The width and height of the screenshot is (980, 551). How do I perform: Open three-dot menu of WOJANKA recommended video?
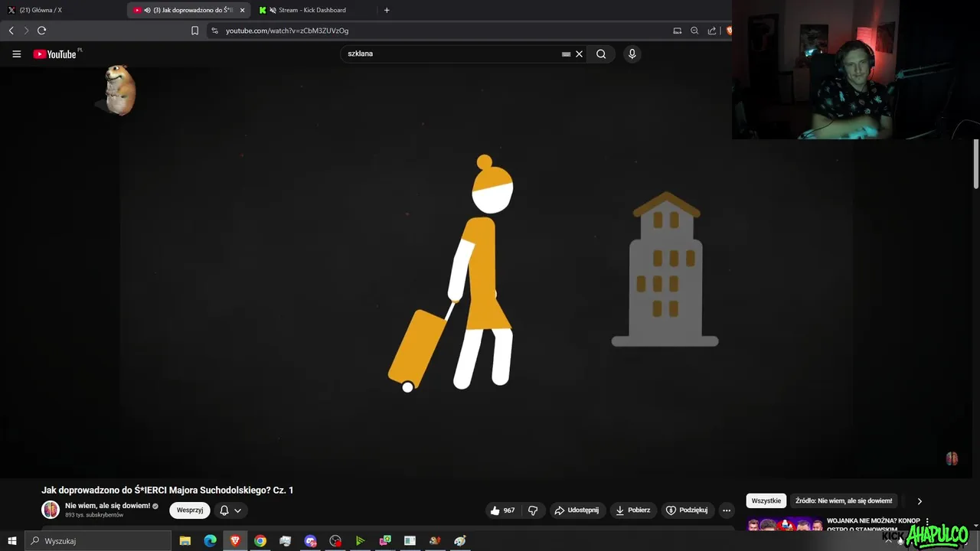click(927, 522)
